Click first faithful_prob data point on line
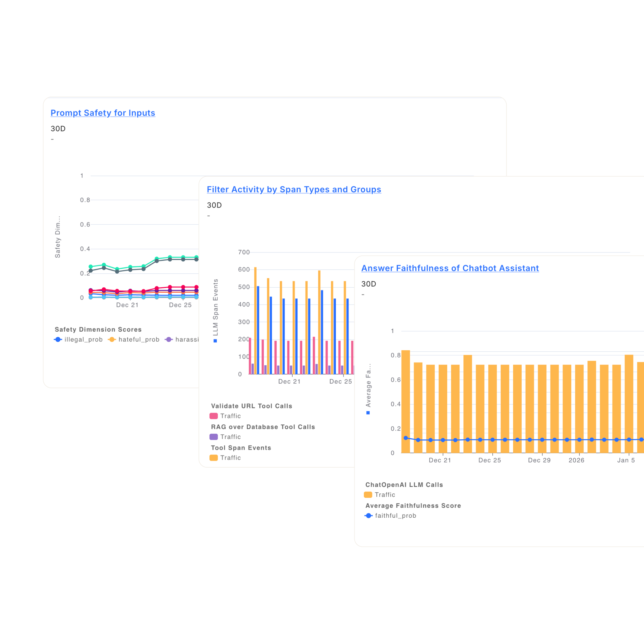 tap(406, 438)
